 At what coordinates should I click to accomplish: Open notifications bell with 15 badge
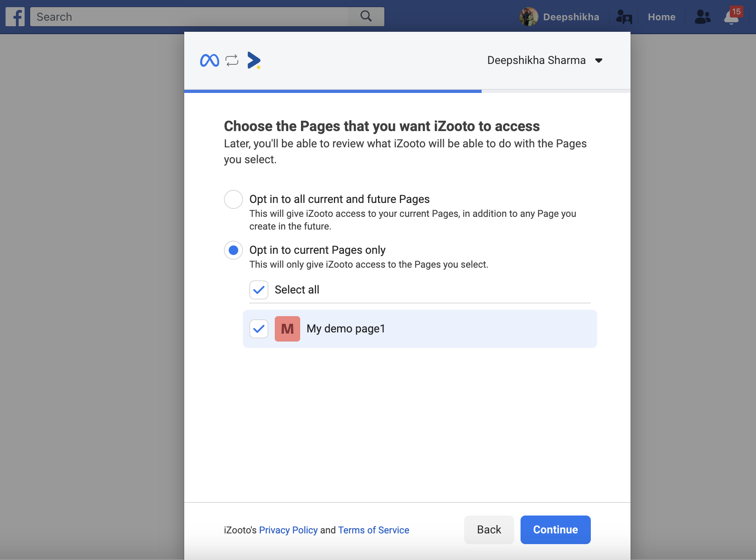coord(733,16)
